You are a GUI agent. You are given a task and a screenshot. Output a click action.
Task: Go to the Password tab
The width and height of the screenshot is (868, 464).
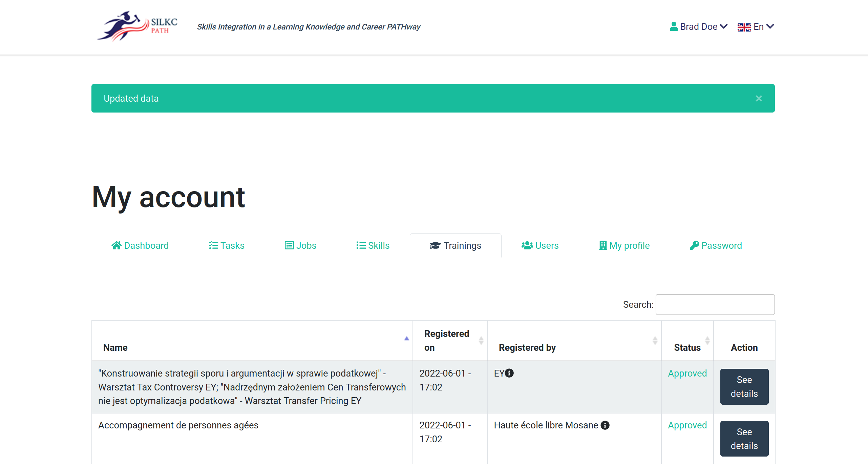tap(716, 245)
